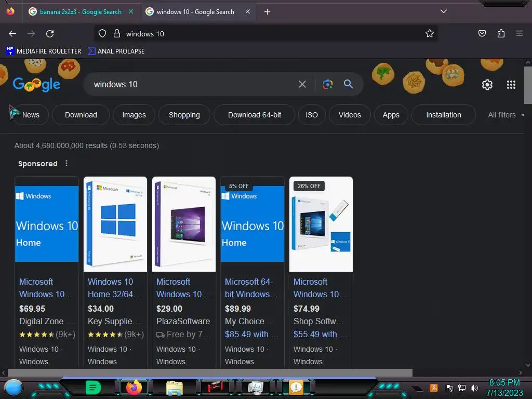Click the vertical scrollbar thumb
This screenshot has height=399, width=532.
[528, 85]
